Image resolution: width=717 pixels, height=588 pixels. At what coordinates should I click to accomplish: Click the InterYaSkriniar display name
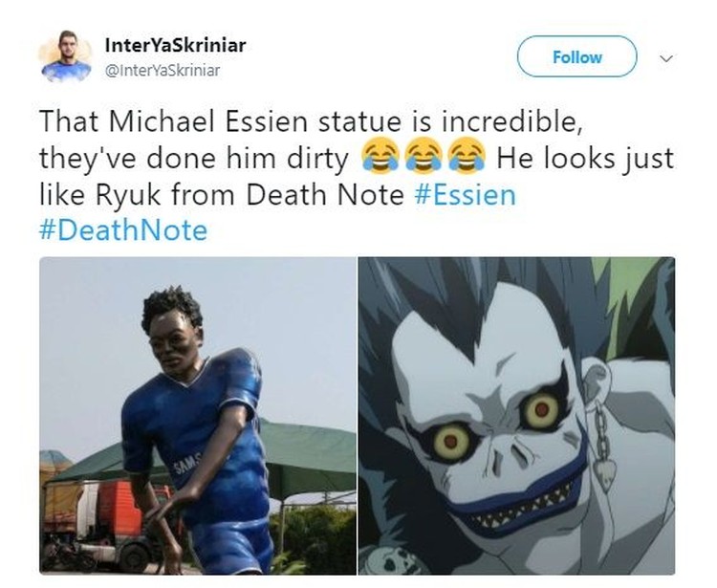176,45
